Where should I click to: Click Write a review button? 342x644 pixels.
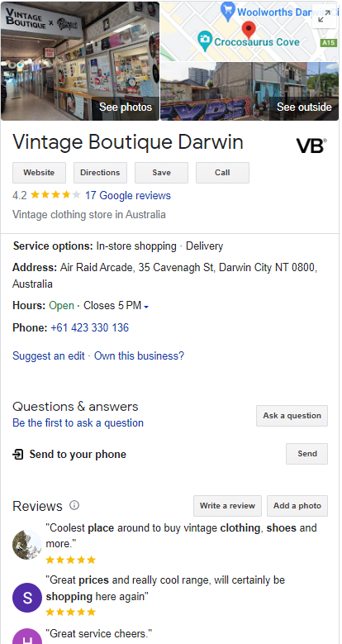click(x=227, y=506)
